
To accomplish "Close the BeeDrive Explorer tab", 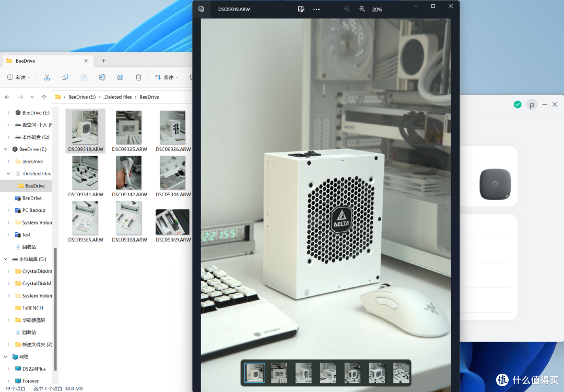I will (x=86, y=61).
